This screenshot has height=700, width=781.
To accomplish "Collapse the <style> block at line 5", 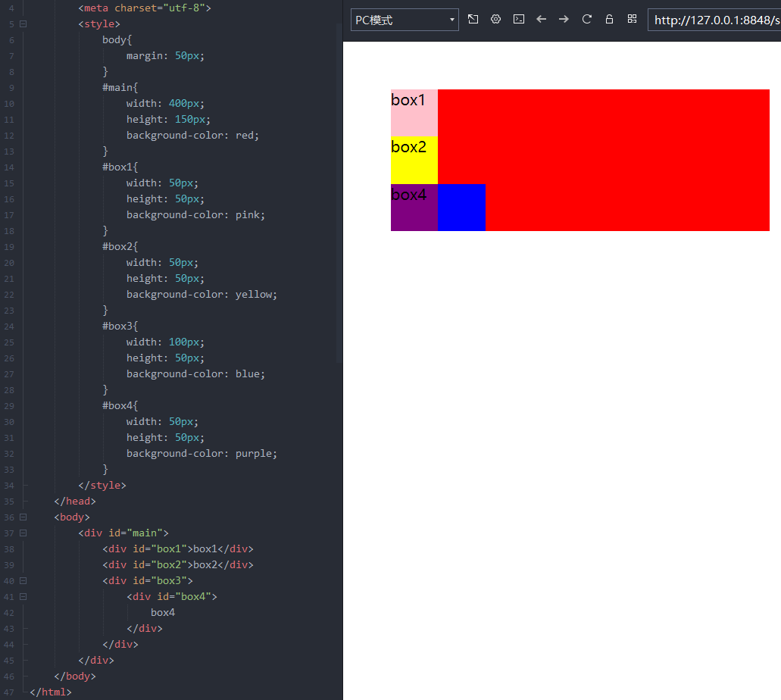I will (x=23, y=24).
